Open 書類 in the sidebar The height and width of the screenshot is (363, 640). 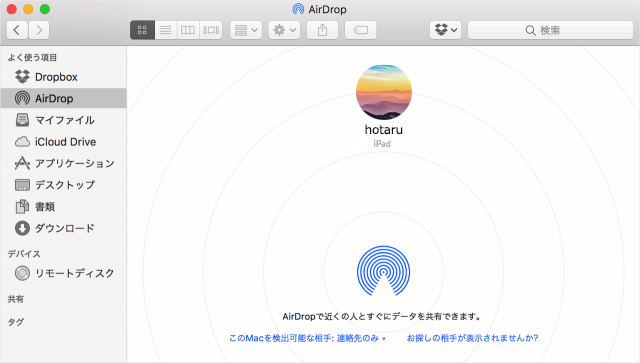coord(63,207)
